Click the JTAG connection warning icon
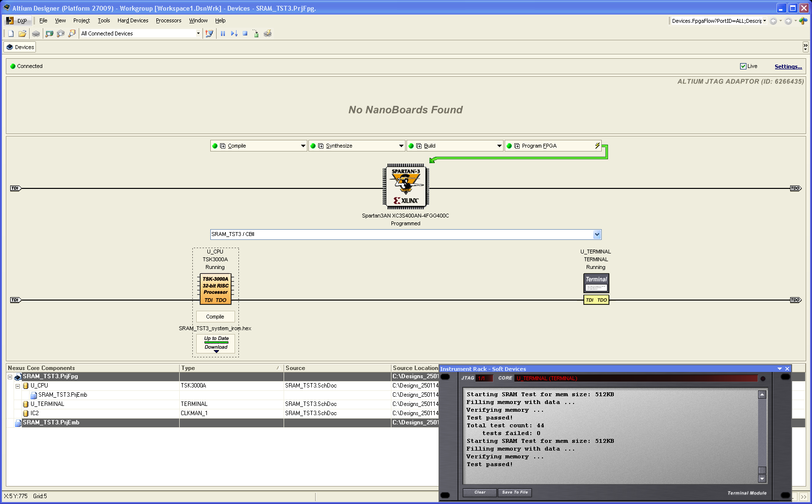Image resolution: width=812 pixels, height=504 pixels. click(209, 34)
